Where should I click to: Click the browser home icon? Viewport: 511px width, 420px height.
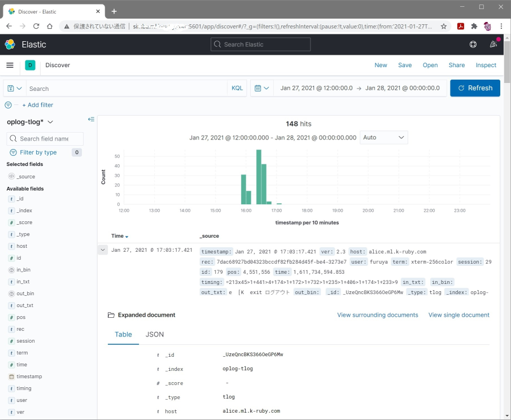tap(50, 26)
